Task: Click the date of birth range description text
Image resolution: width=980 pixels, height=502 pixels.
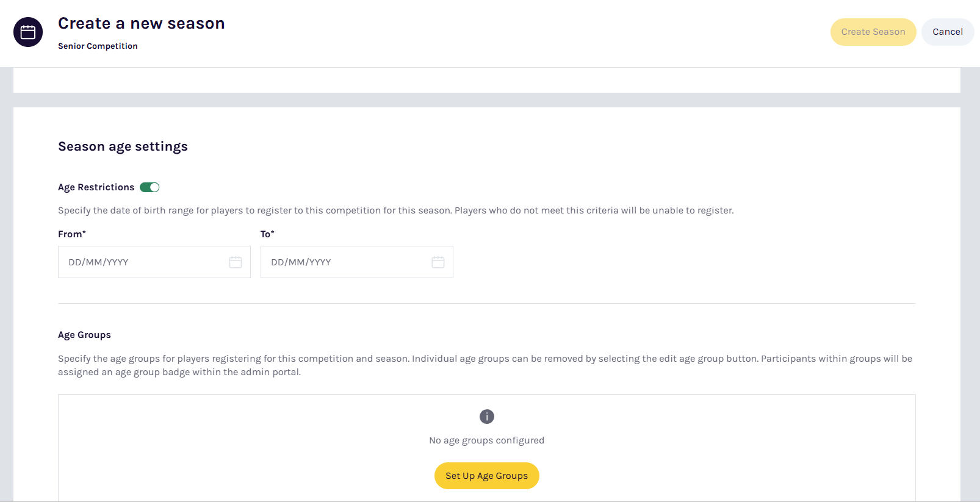Action: [395, 210]
